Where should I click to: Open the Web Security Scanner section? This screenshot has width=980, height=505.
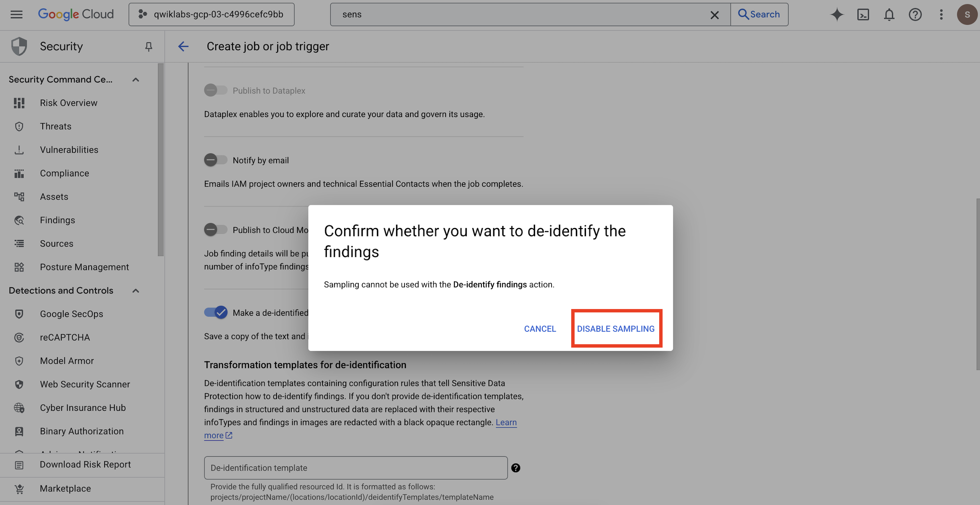point(85,384)
